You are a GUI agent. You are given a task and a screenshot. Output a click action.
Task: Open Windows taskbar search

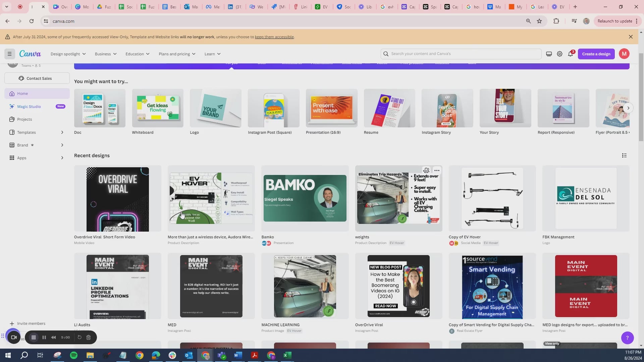(x=24, y=355)
